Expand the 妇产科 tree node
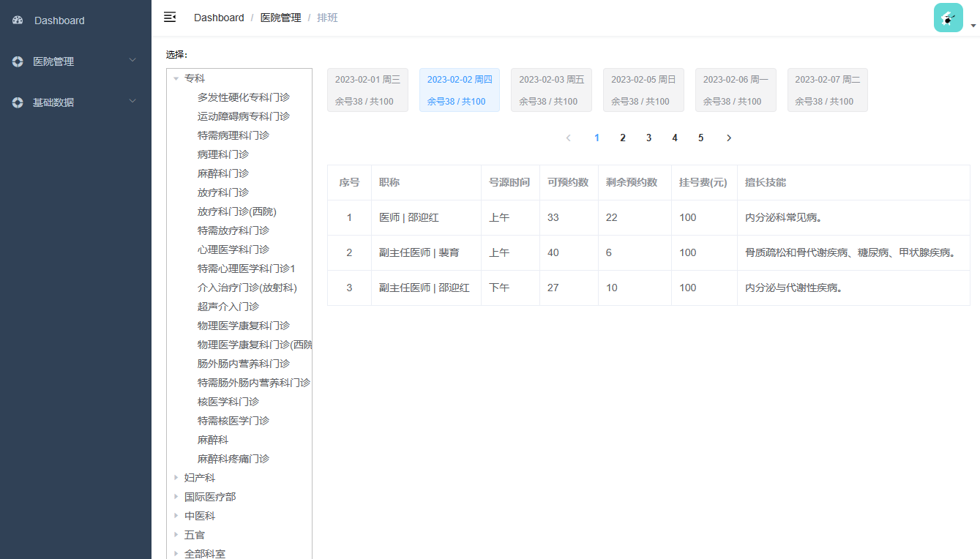The height and width of the screenshot is (559, 980). coord(176,478)
